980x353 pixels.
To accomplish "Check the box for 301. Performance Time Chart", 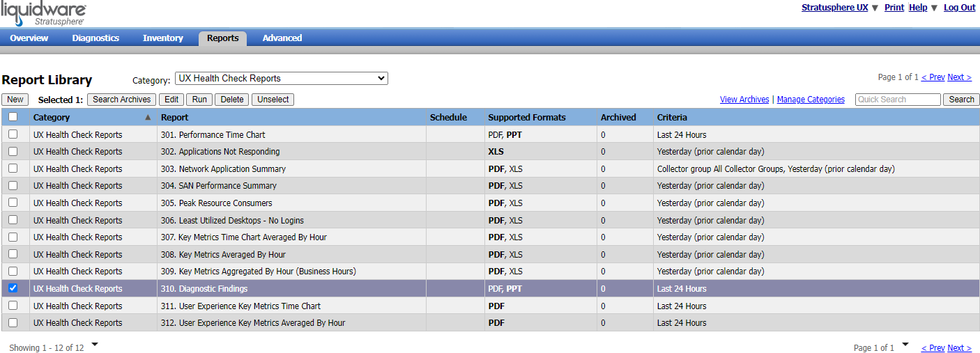I will click(x=13, y=134).
